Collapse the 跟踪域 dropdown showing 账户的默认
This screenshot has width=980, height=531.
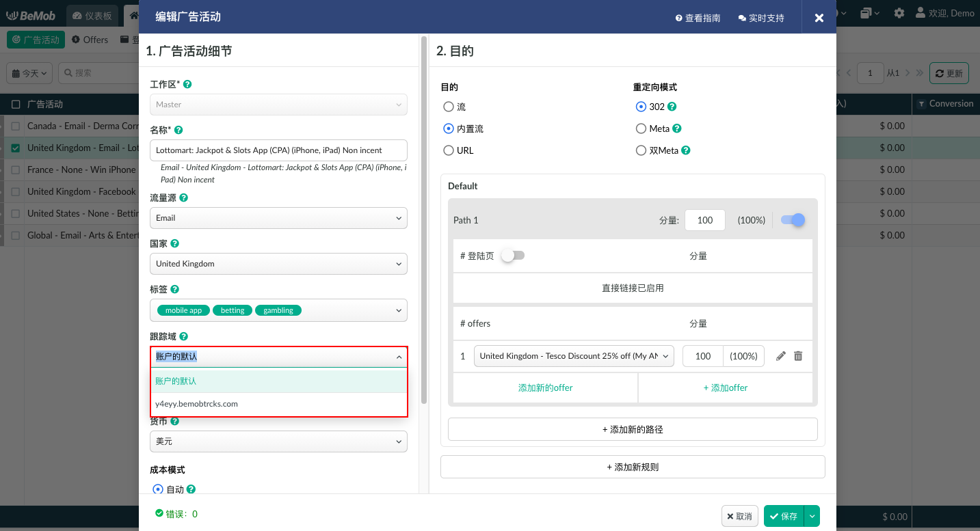point(278,357)
